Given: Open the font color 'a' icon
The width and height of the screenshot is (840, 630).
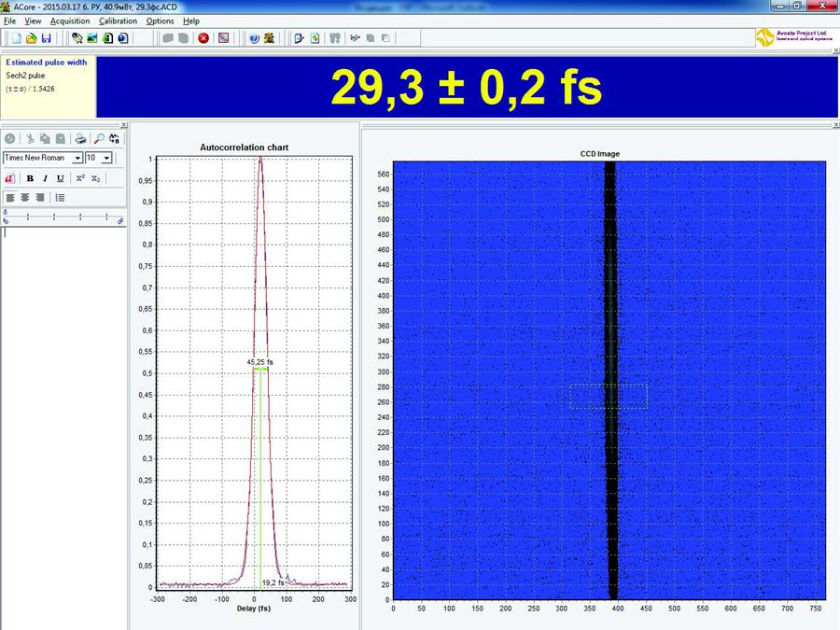Looking at the screenshot, I should tap(10, 178).
